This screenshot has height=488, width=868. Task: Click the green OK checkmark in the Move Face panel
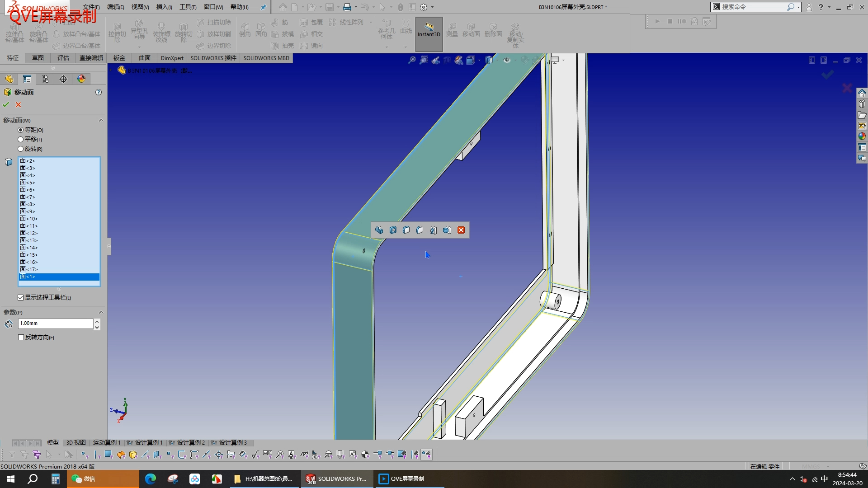point(6,104)
